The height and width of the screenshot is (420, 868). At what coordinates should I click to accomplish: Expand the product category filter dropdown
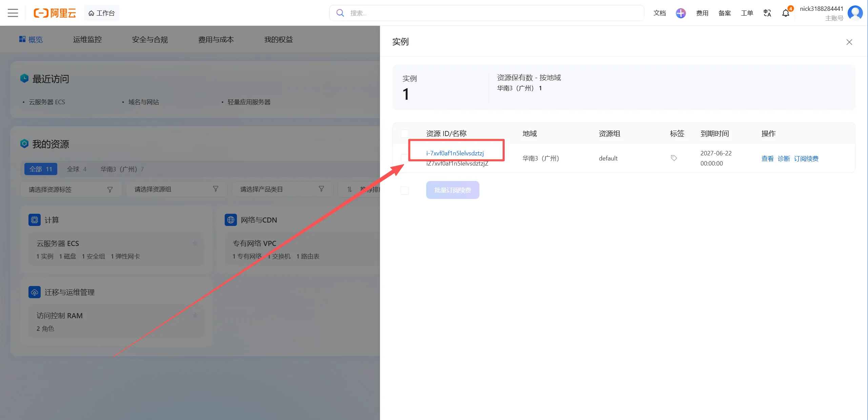pos(282,189)
